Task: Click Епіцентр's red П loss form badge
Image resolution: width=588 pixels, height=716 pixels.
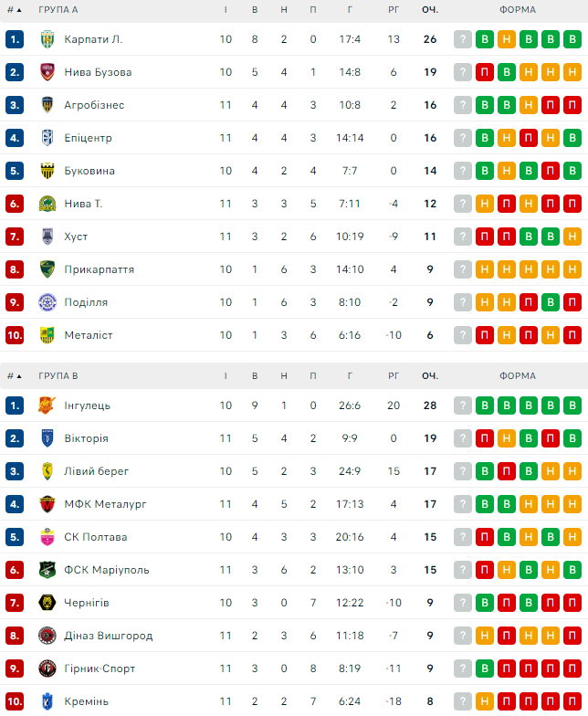Action: tap(529, 138)
